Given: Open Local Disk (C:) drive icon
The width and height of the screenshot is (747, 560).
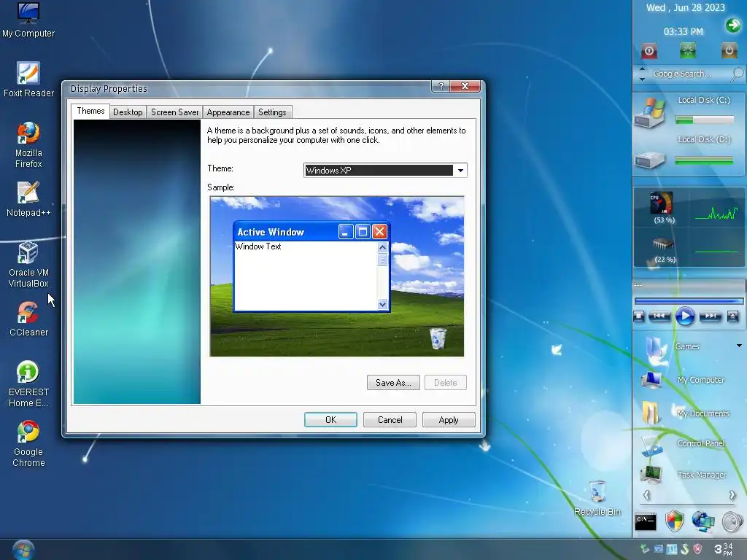Looking at the screenshot, I should [650, 112].
